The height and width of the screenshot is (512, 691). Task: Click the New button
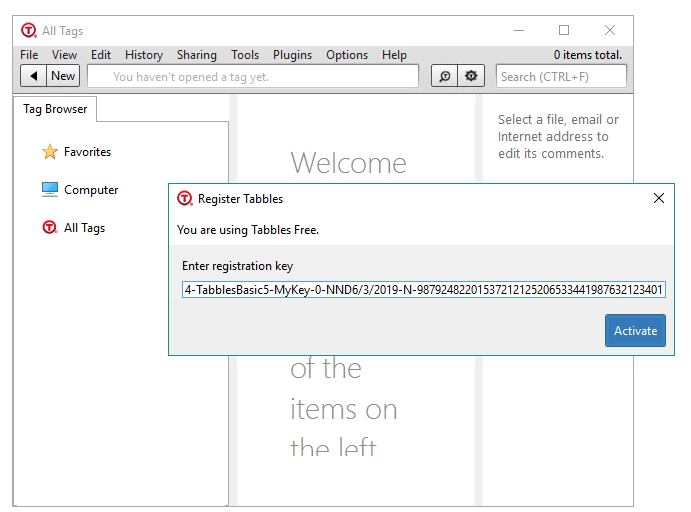coord(63,76)
